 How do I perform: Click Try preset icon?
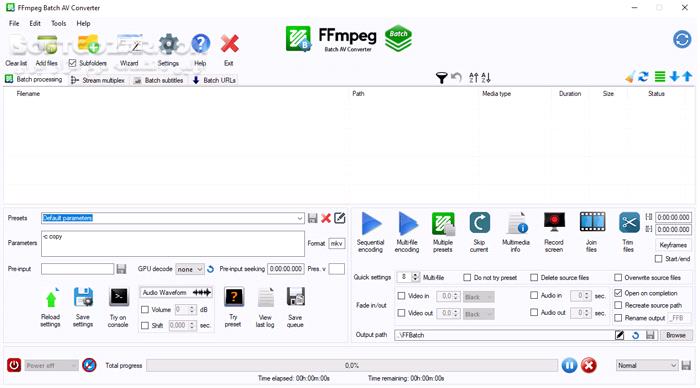click(233, 297)
